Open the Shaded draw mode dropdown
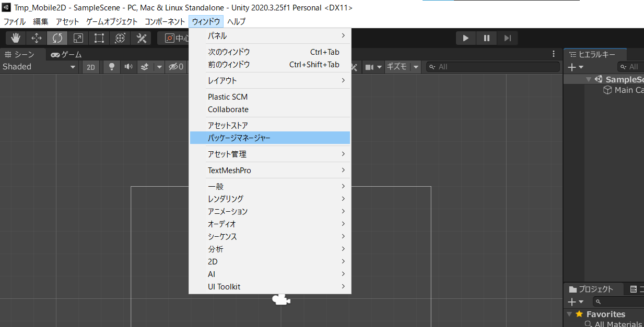Screen dimensions: 644x327 (39, 67)
